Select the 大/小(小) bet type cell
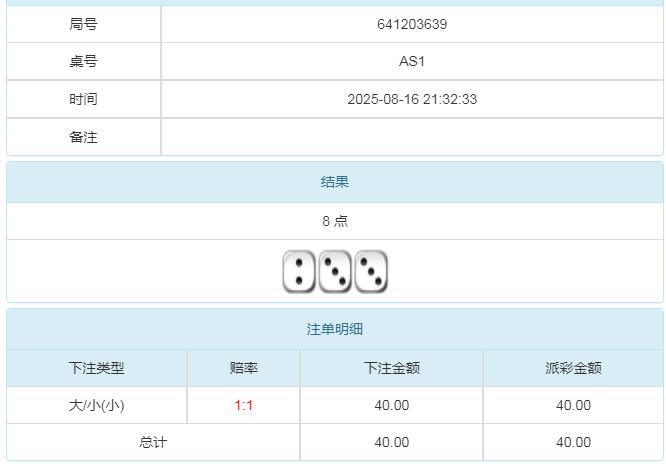 pos(97,405)
